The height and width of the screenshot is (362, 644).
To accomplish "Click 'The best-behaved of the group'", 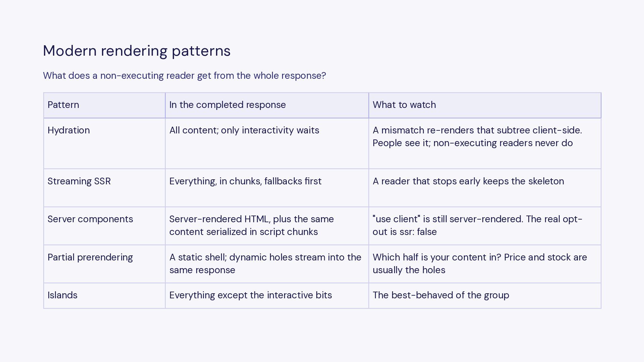I will 485,296.
